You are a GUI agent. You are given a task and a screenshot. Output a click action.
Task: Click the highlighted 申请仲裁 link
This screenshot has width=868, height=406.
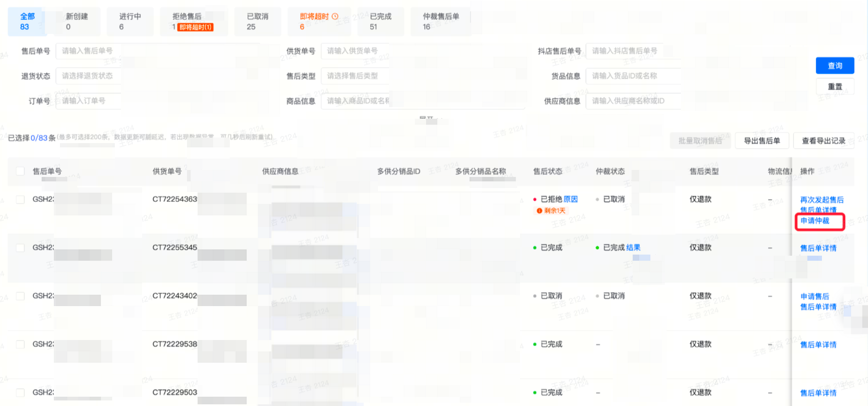(x=815, y=221)
